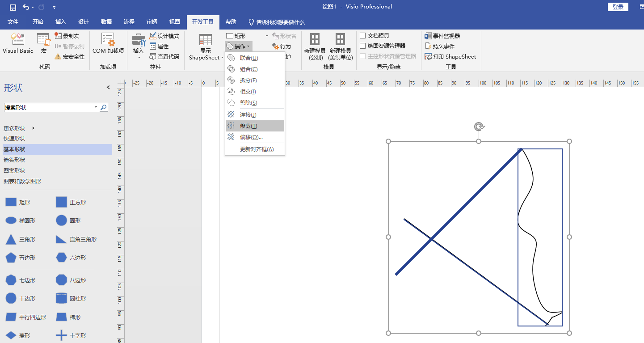This screenshot has height=343, width=644.
Task: Click the search magnifier in shapes pane
Action: point(104,107)
